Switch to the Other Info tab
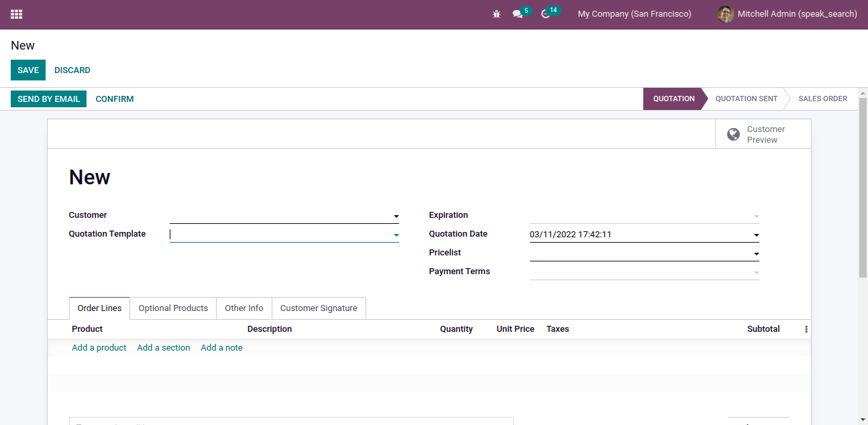 244,308
